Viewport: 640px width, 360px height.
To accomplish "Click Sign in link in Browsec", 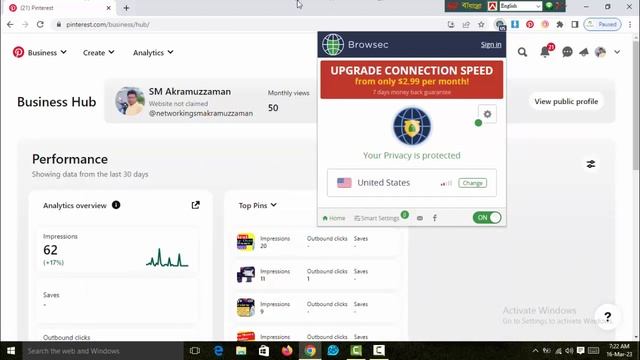I will (x=491, y=44).
